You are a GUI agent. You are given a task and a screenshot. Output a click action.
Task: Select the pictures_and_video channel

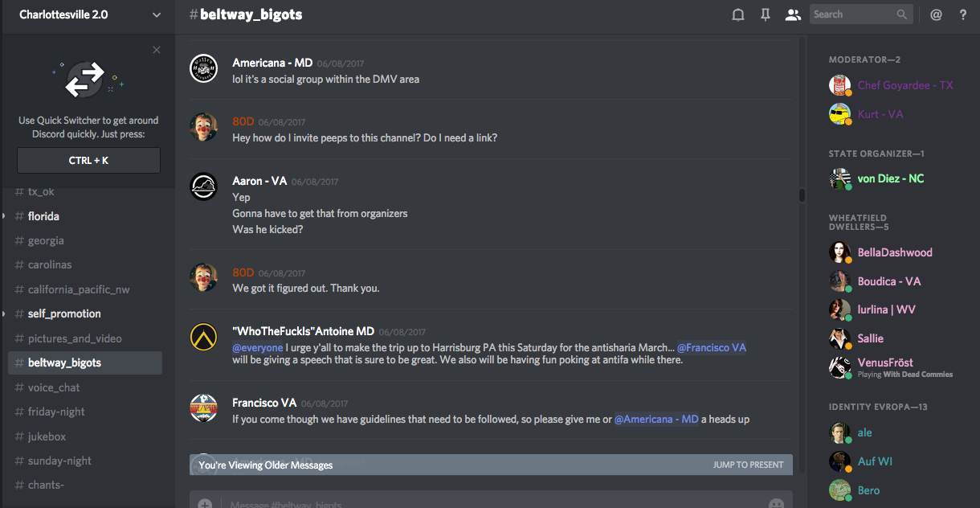click(x=75, y=338)
